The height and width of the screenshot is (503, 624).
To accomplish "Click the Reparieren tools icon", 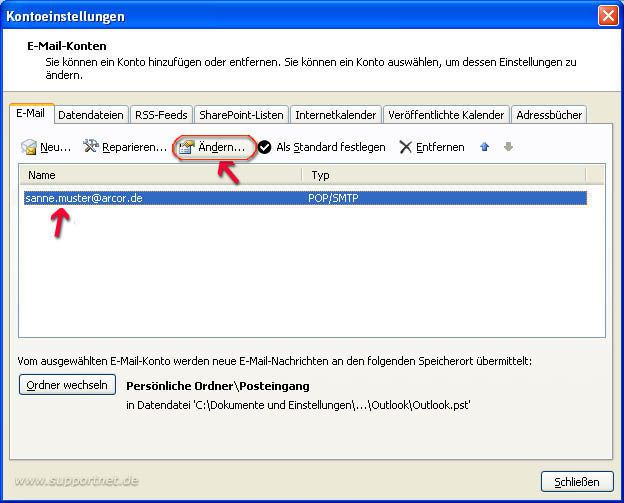I will click(91, 146).
